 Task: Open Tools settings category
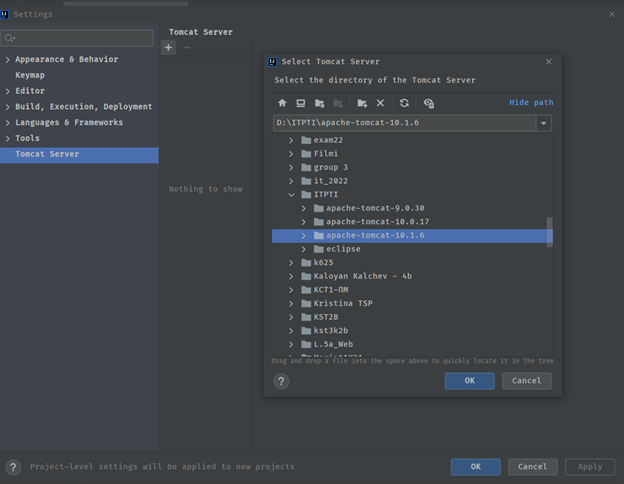tap(27, 138)
